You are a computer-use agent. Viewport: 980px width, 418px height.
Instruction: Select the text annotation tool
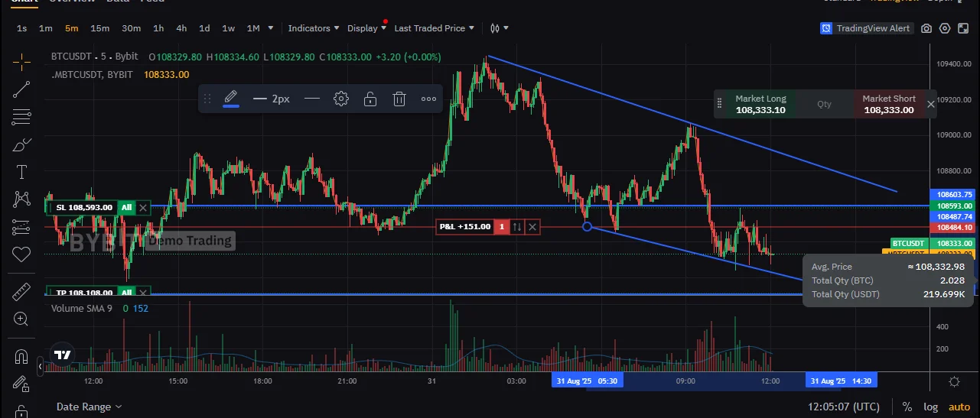[21, 172]
